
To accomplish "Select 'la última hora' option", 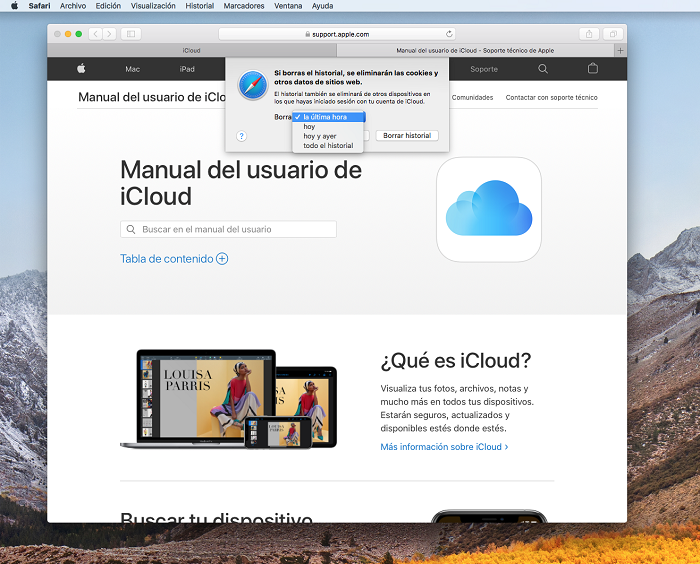I will (x=325, y=117).
